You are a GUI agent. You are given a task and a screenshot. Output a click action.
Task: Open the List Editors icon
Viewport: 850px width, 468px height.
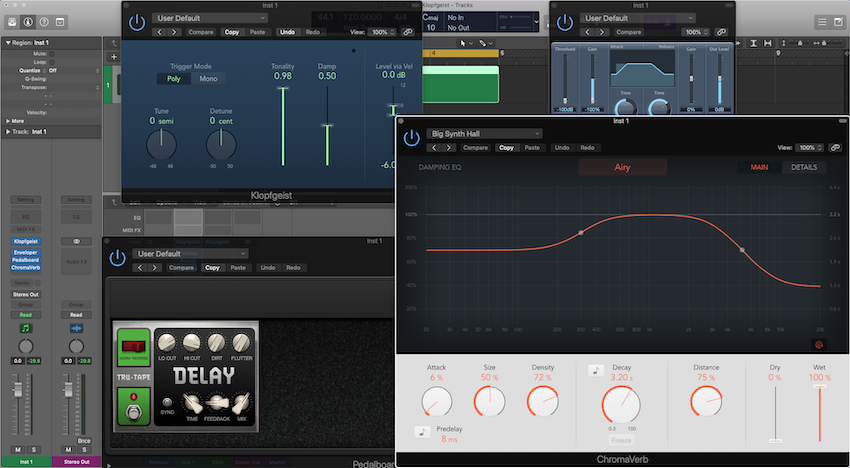822,22
